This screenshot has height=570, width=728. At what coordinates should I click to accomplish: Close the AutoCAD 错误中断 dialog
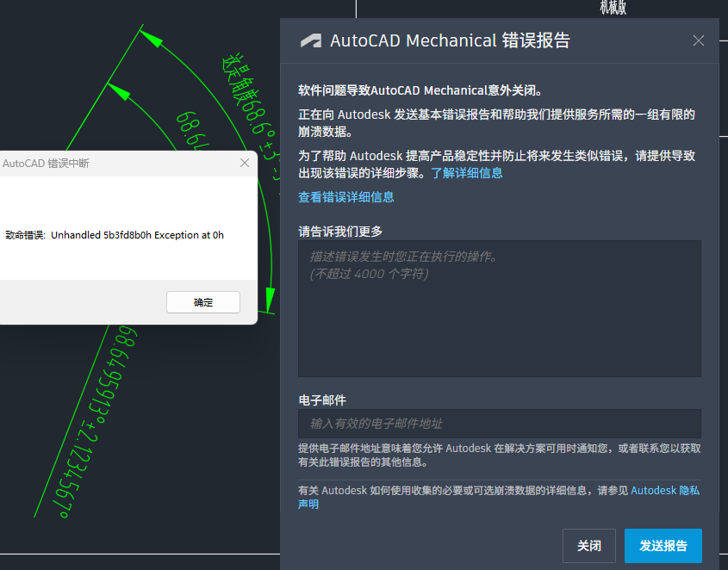[245, 163]
